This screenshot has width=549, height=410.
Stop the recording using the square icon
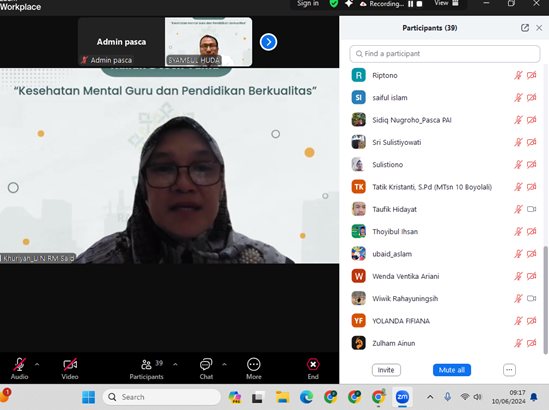[419, 4]
